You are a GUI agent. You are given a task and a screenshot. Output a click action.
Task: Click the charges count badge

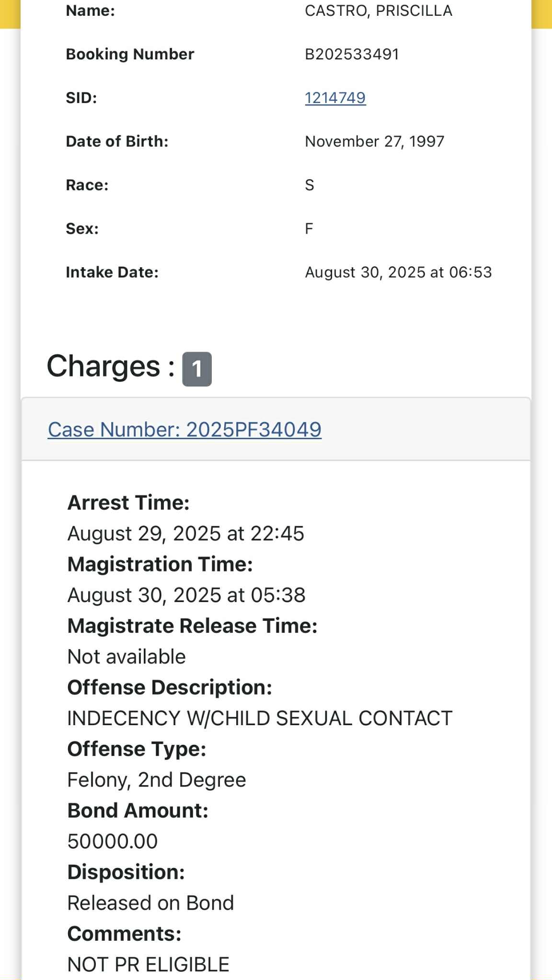(x=196, y=369)
